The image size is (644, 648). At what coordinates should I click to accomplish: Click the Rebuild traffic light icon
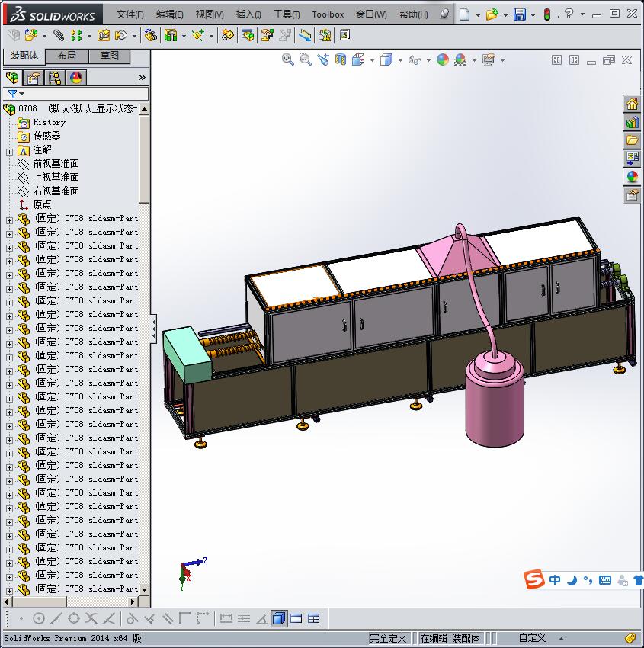click(x=547, y=15)
